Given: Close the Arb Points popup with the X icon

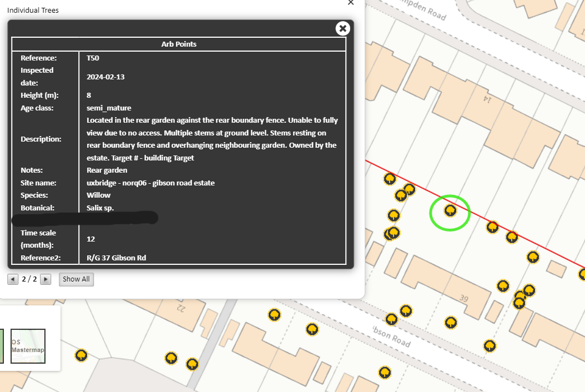Looking at the screenshot, I should point(342,28).
